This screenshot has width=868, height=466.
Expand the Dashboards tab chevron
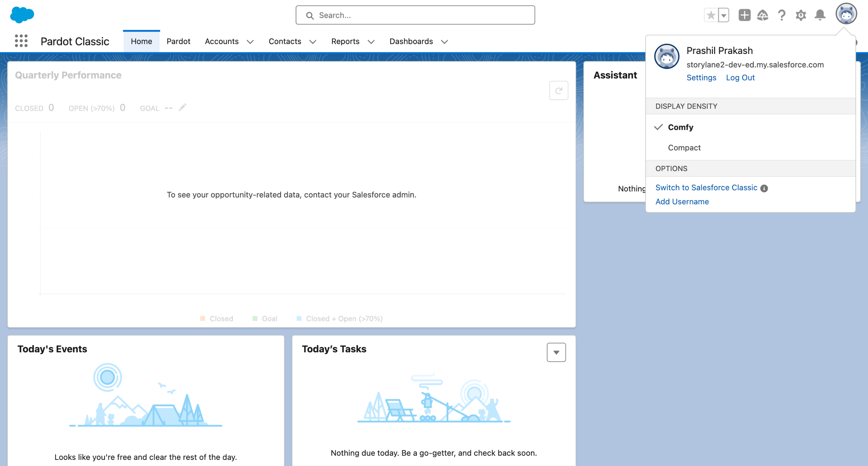(444, 42)
